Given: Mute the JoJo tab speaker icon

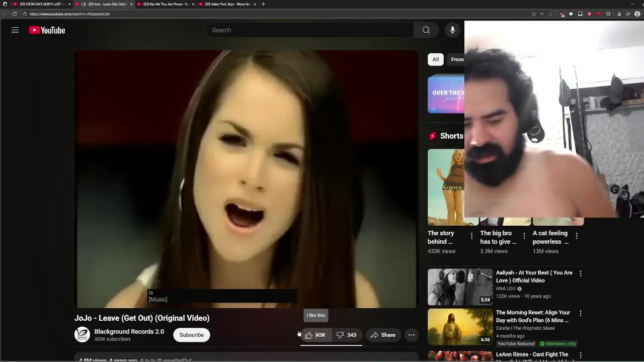Looking at the screenshot, I should click(x=84, y=4).
